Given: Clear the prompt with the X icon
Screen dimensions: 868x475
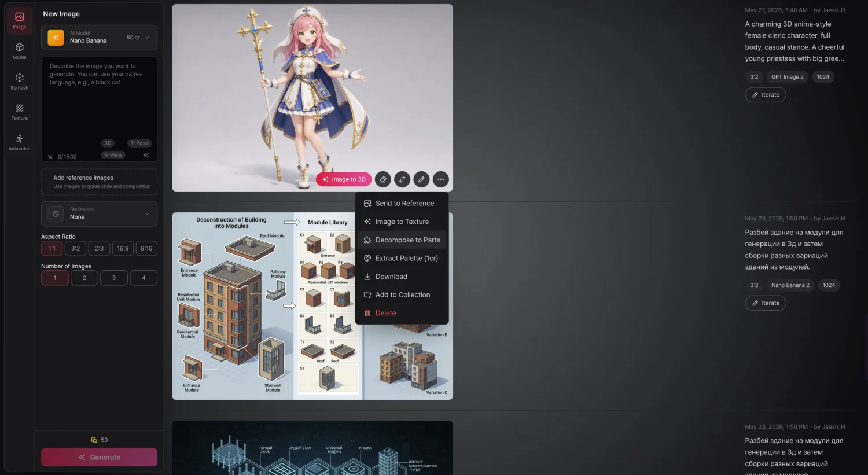Looking at the screenshot, I should click(x=50, y=157).
